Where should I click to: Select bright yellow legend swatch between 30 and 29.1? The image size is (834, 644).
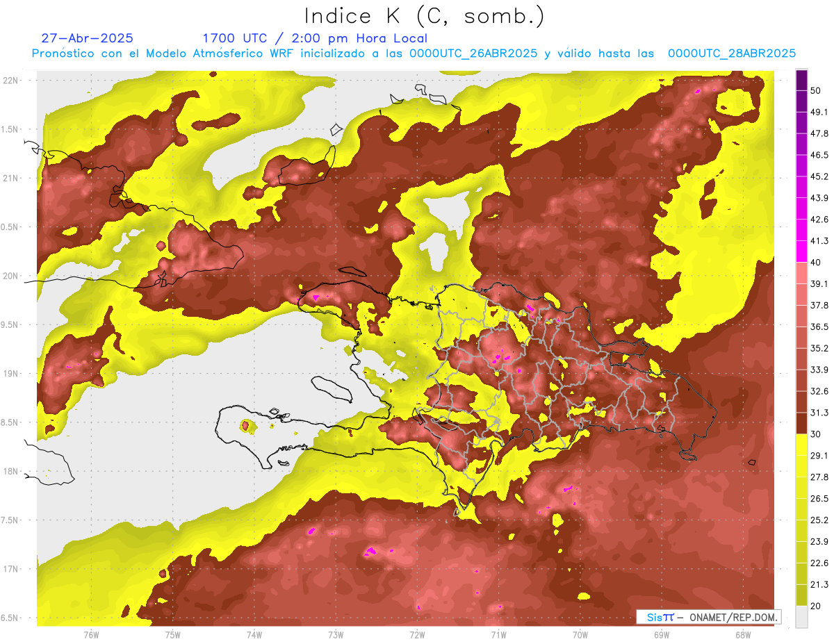click(802, 445)
